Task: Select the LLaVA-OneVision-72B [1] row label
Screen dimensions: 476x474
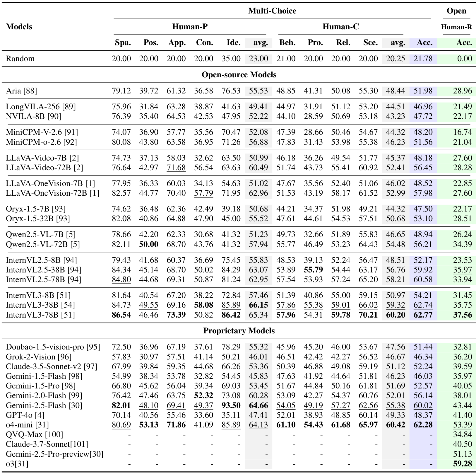Action: coord(52,193)
